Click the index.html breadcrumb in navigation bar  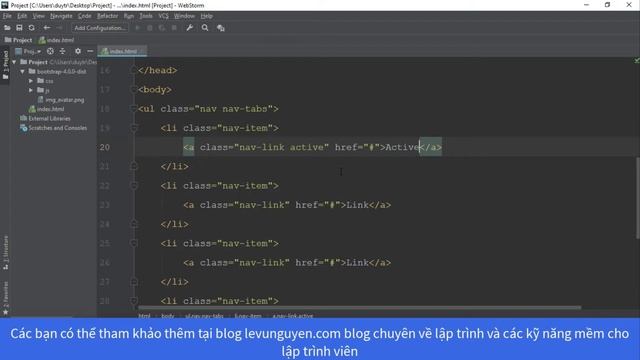click(x=56, y=40)
